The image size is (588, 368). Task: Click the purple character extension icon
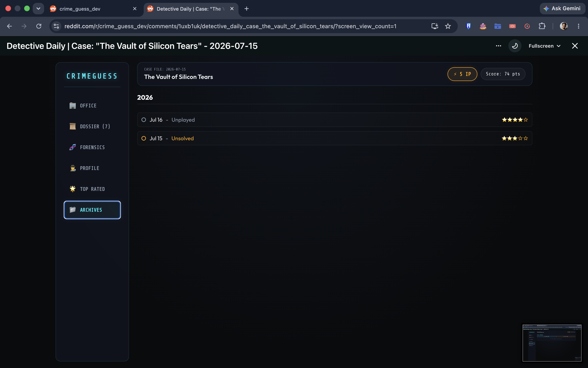point(483,26)
